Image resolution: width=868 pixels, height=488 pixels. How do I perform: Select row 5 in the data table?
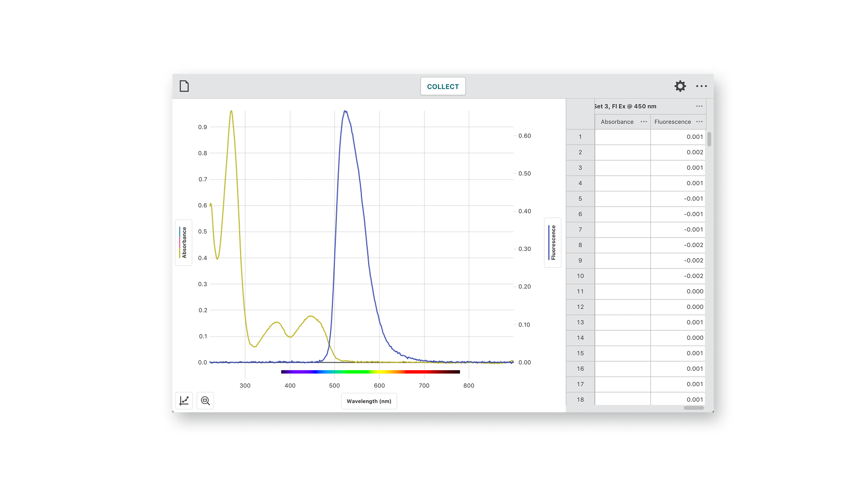point(580,199)
